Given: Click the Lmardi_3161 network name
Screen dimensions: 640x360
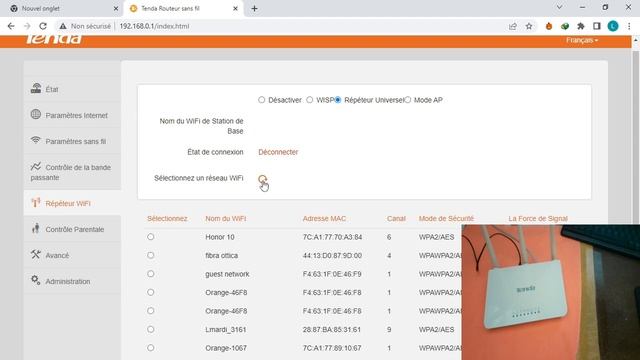Looking at the screenshot, I should click(226, 329).
